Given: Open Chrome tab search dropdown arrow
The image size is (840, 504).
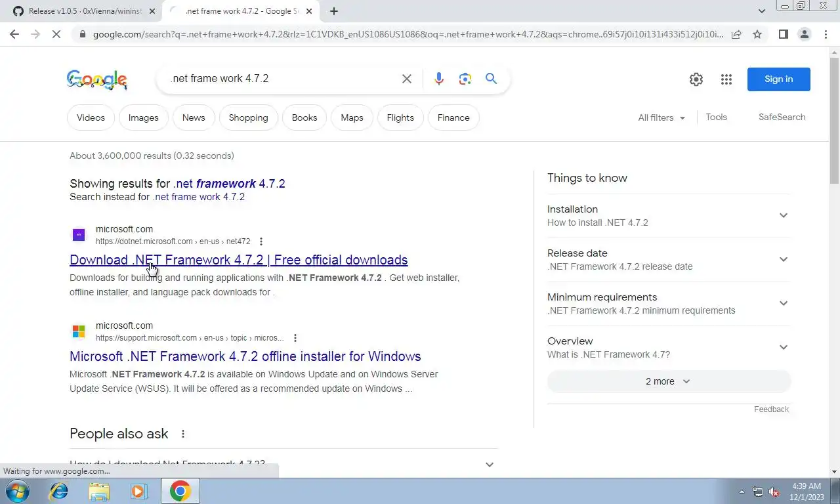Looking at the screenshot, I should click(x=762, y=11).
